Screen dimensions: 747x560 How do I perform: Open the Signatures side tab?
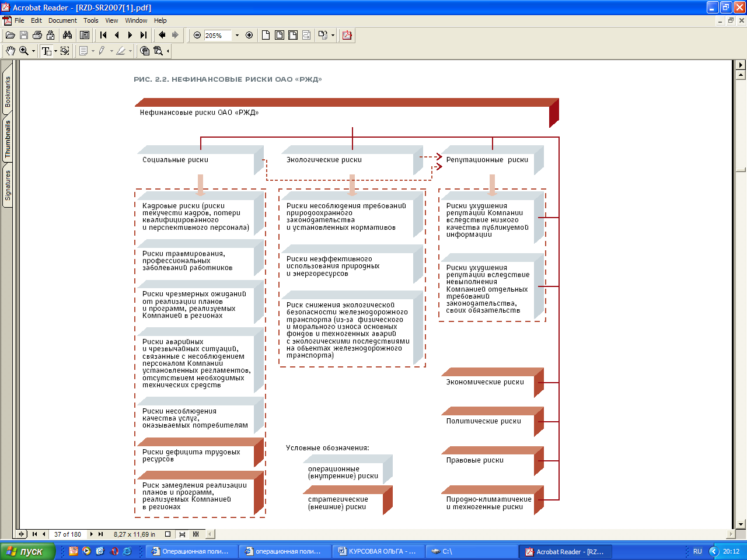[x=8, y=185]
